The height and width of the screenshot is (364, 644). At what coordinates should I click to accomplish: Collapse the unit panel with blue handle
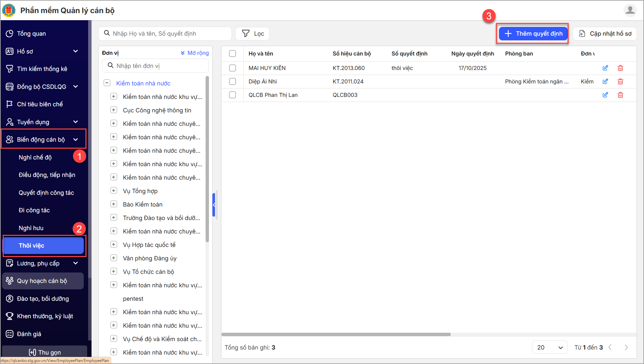(214, 205)
